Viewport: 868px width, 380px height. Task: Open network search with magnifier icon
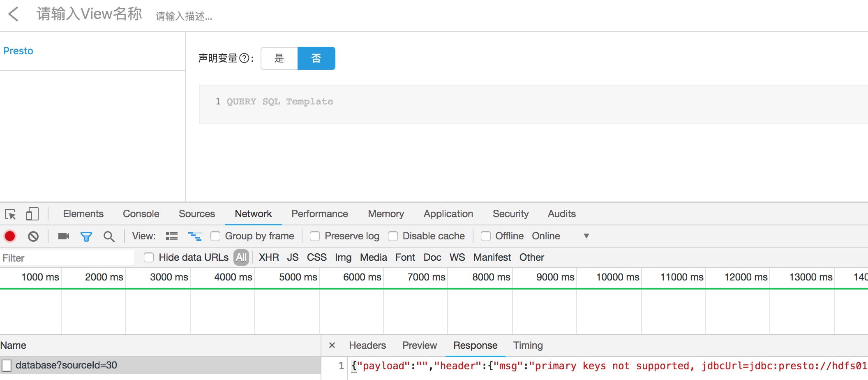tap(109, 236)
